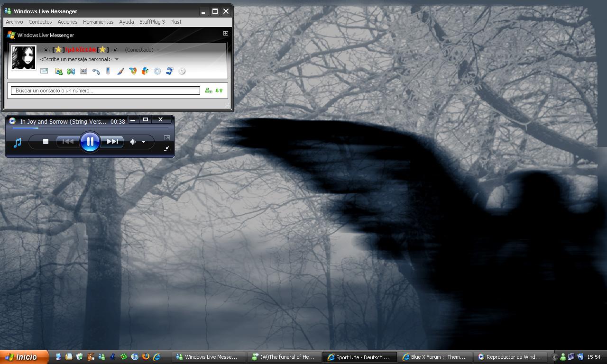607x364 pixels.
Task: Pause the currently playing song
Action: pyautogui.click(x=90, y=141)
